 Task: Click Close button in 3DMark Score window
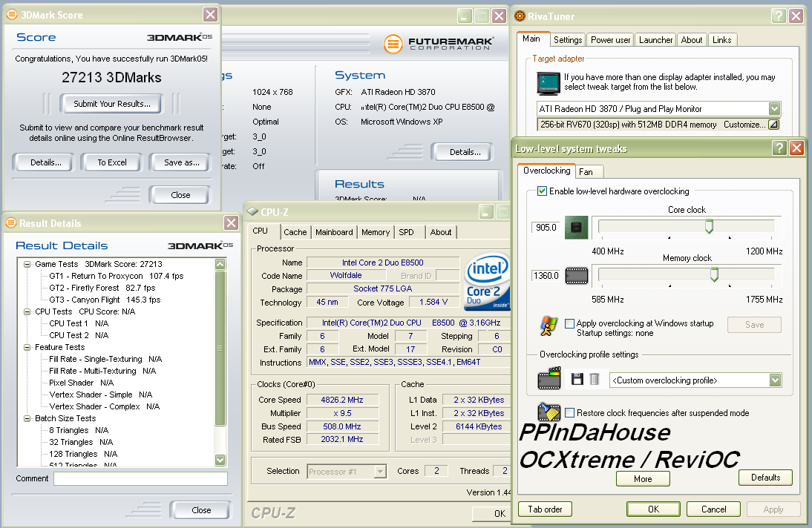(180, 194)
